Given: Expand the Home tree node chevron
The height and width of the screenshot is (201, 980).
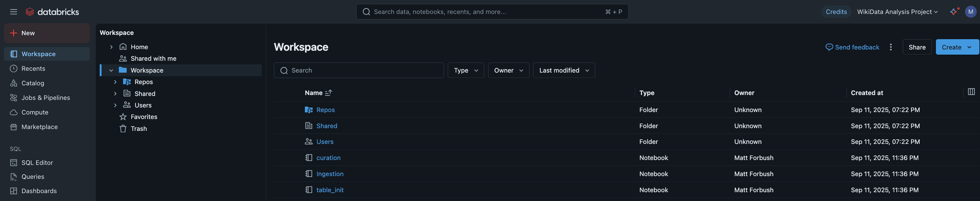Looking at the screenshot, I should pos(111,47).
